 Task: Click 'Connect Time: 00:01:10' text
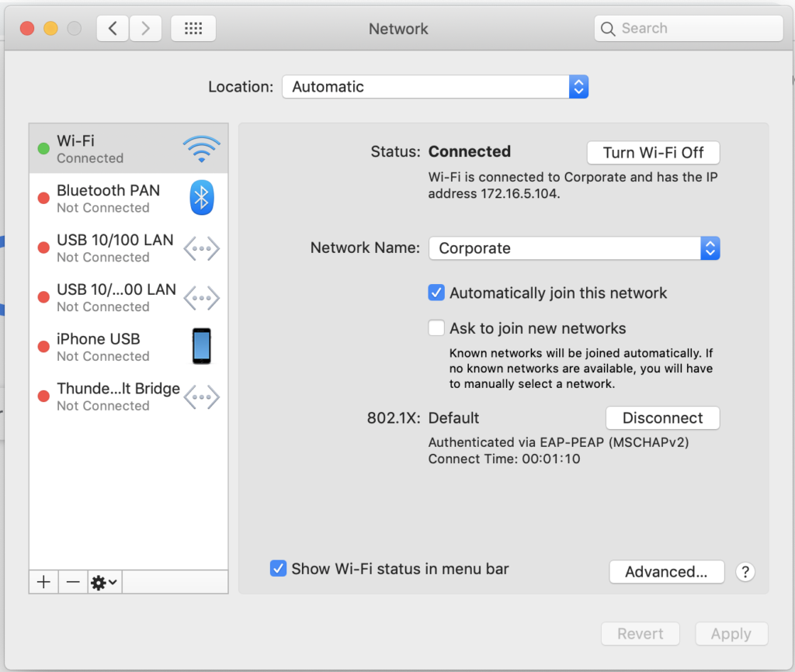[x=504, y=459]
